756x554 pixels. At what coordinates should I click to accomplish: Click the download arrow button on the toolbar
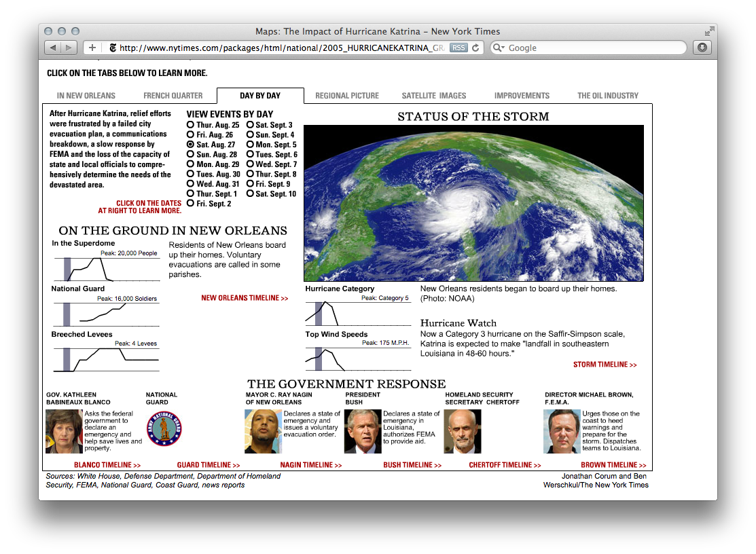click(x=702, y=48)
